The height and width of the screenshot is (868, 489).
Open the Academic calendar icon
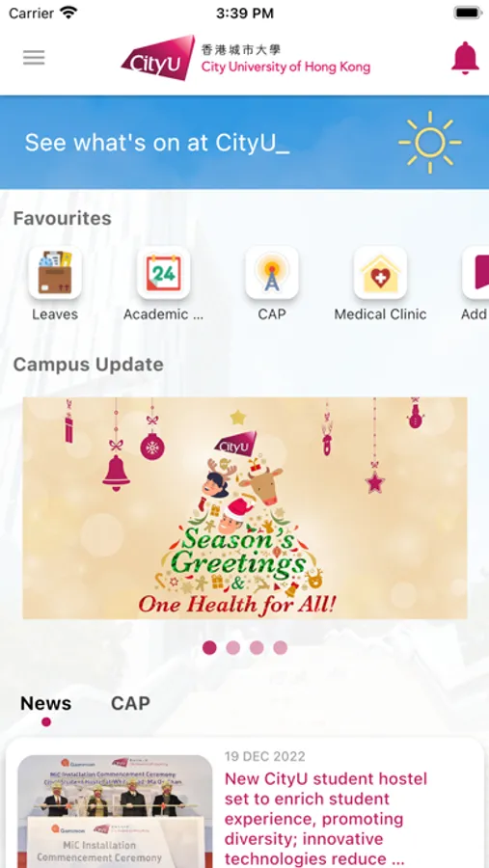tap(163, 272)
